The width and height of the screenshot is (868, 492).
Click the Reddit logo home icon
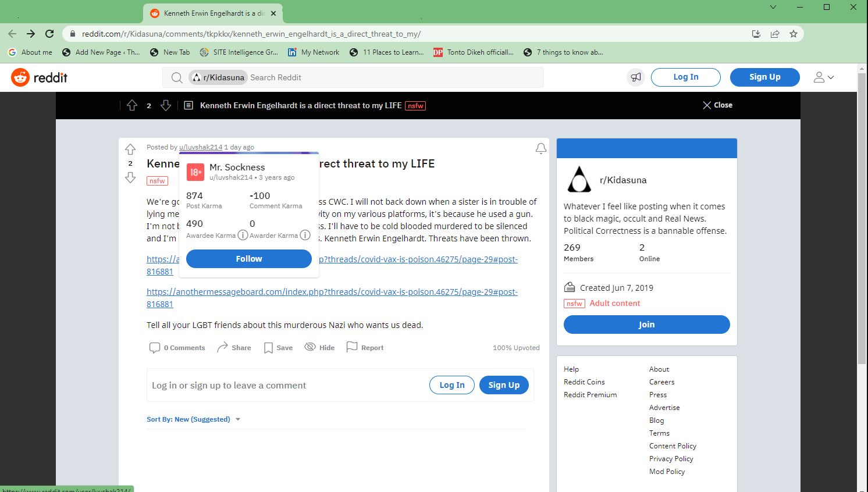(x=20, y=77)
